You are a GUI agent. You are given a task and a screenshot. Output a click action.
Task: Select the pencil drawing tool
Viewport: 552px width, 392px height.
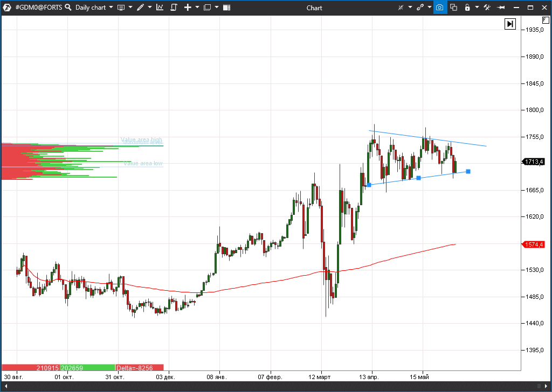pos(141,8)
